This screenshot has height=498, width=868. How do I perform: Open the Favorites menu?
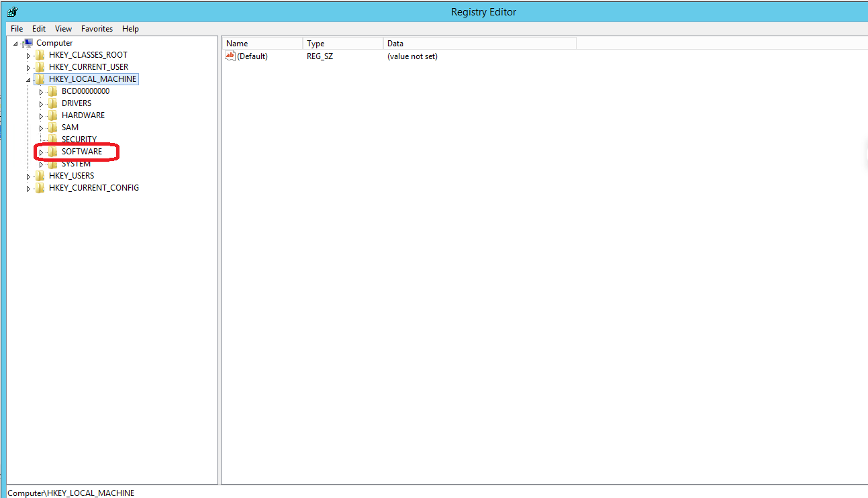[96, 28]
